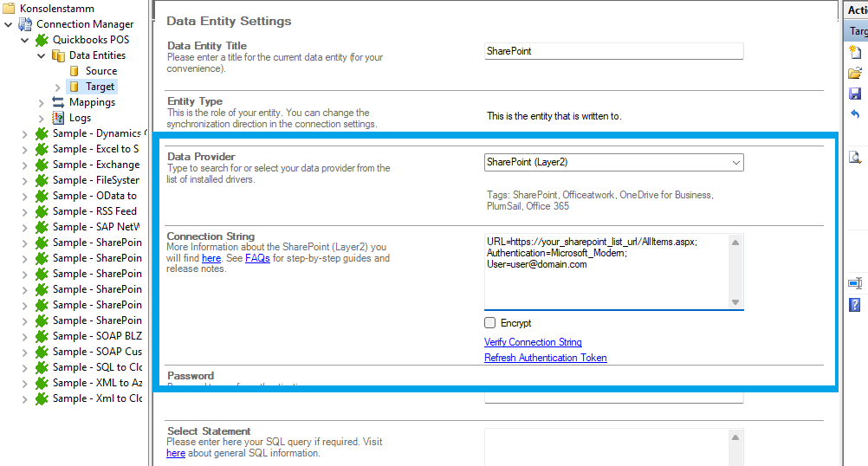Click Connection String scrollbar up arrow
This screenshot has height=466, width=868.
735,243
